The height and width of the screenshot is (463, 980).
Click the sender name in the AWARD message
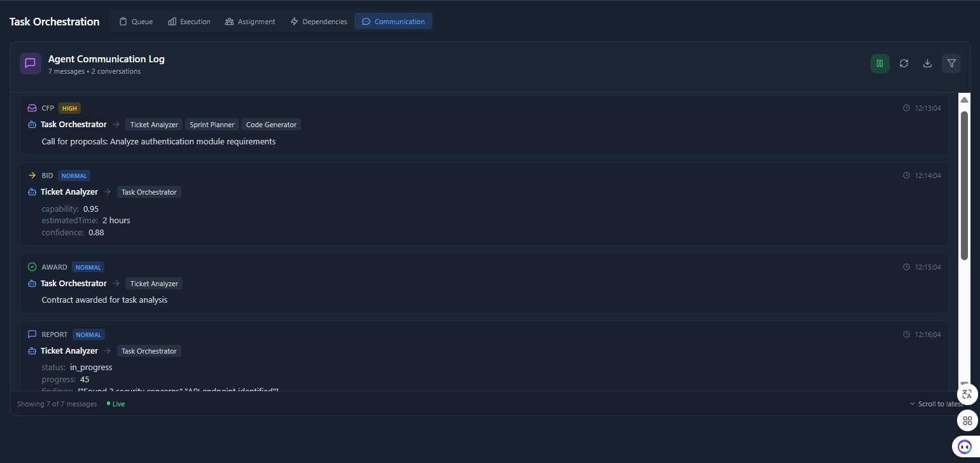pyautogui.click(x=74, y=284)
